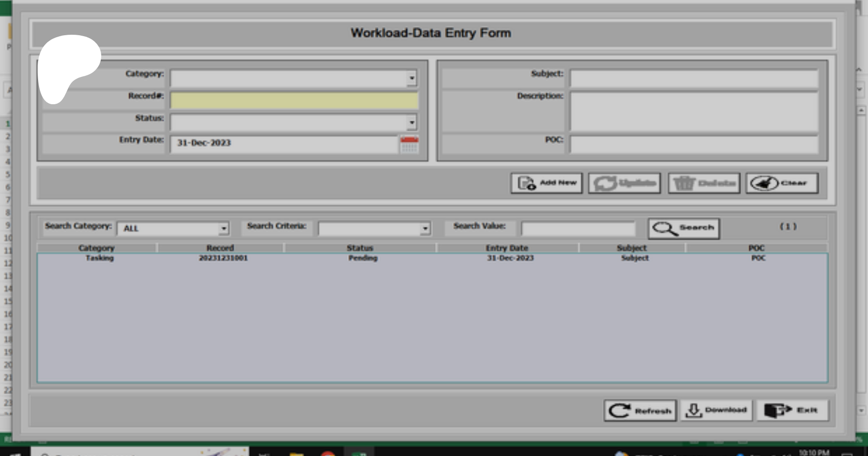Exit the data entry form
868x456 pixels.
[792, 411]
